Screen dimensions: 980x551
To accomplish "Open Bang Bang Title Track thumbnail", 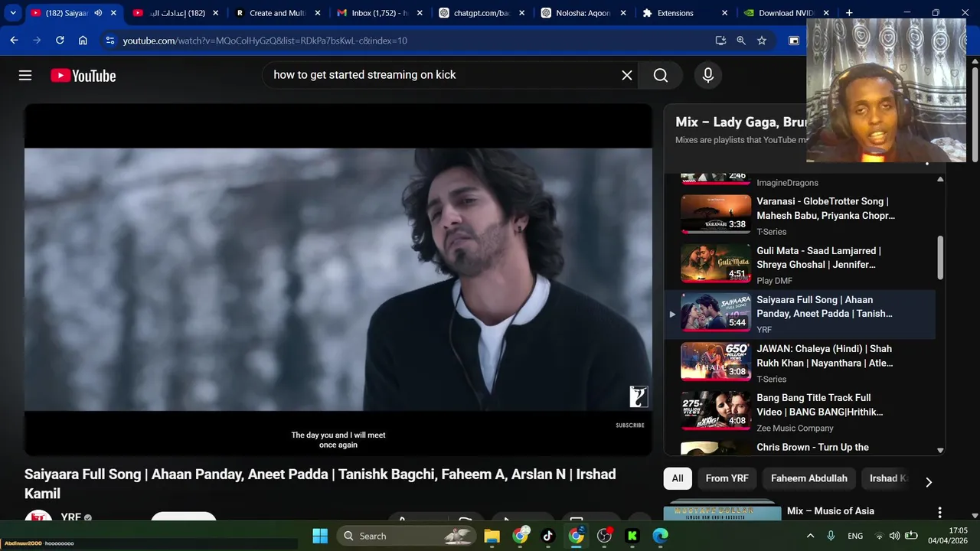I will coord(716,411).
